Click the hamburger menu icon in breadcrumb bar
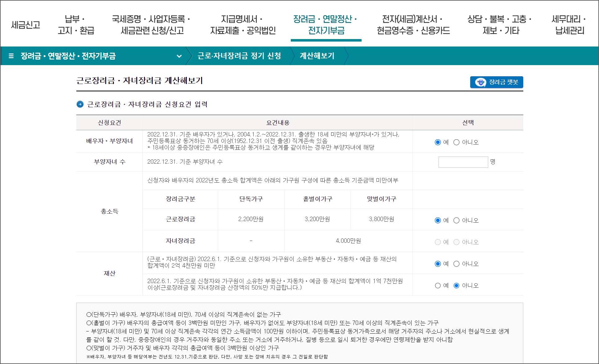 11,56
